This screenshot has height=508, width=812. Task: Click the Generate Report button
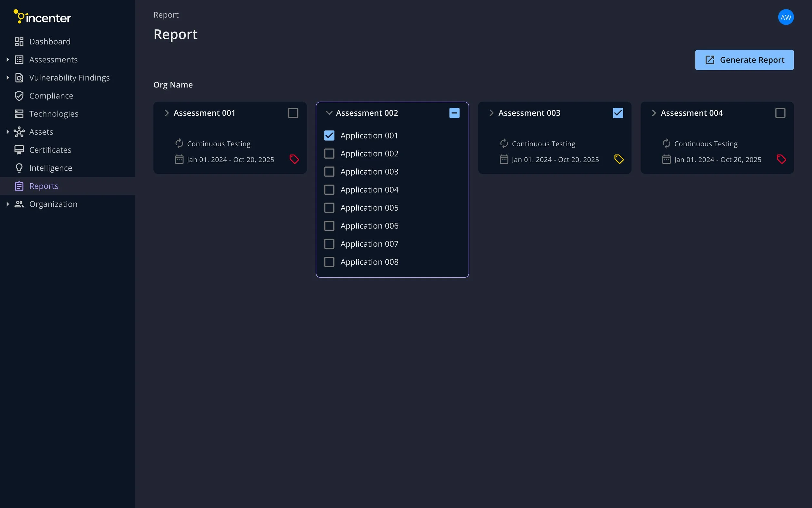point(744,60)
